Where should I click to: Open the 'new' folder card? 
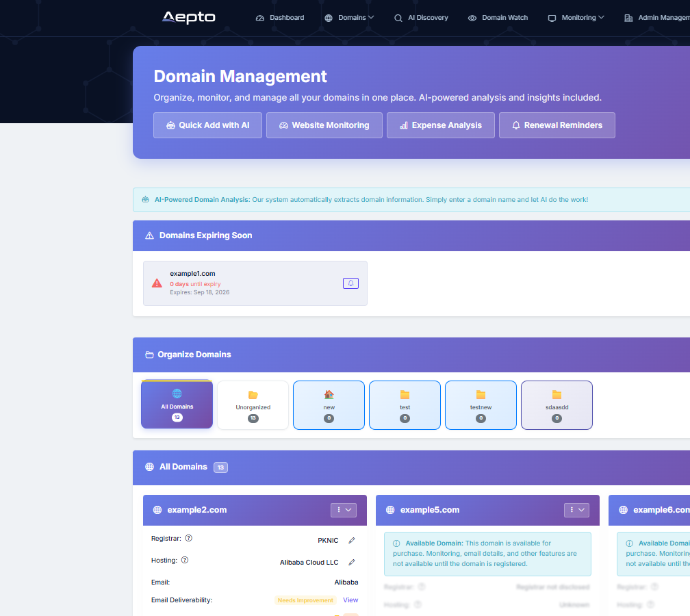click(x=329, y=405)
